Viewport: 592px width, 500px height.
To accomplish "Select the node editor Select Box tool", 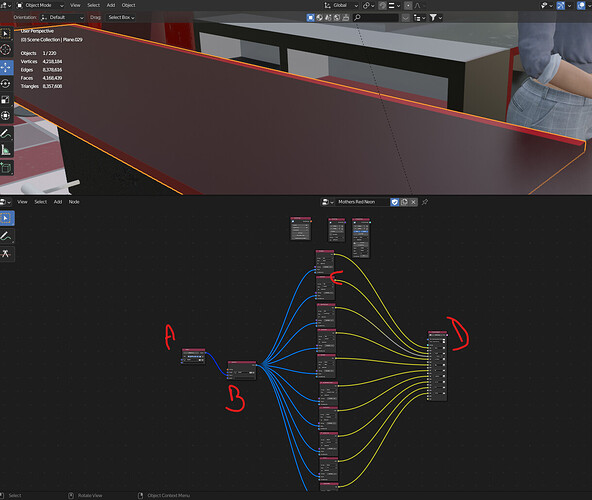I will 7,218.
